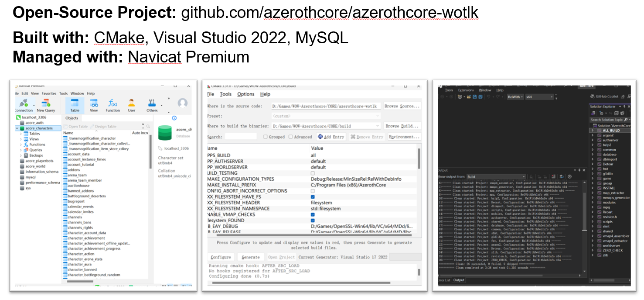
Task: Click the localhost_3306 connection icon in Navicat tree
Action: (x=18, y=117)
